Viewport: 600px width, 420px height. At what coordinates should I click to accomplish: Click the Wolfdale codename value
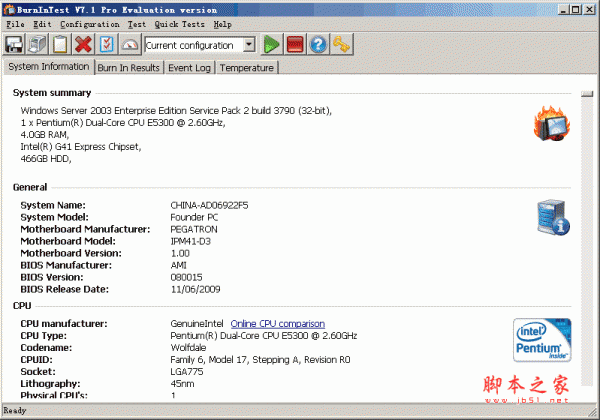coord(188,348)
